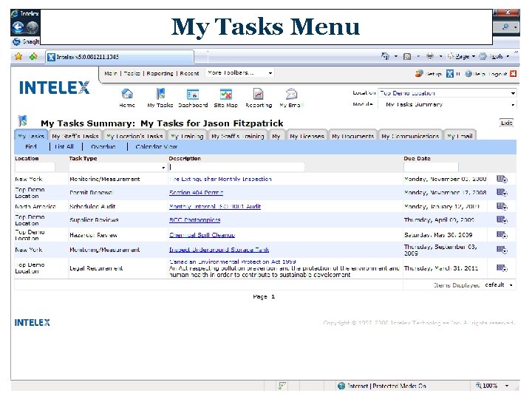
Task: Click the Due Date filter field
Action: click(x=431, y=167)
